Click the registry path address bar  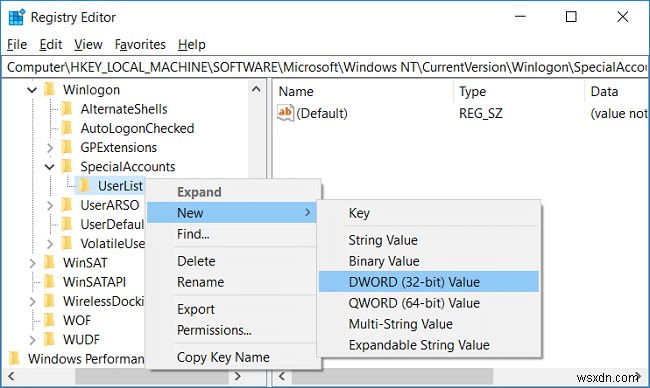click(x=325, y=67)
